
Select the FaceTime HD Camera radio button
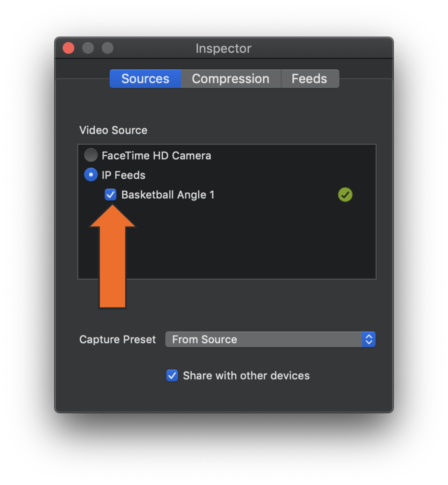point(91,155)
